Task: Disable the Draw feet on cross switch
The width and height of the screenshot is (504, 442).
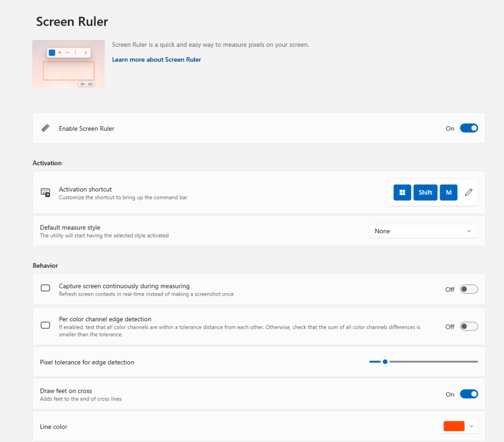Action: (469, 394)
